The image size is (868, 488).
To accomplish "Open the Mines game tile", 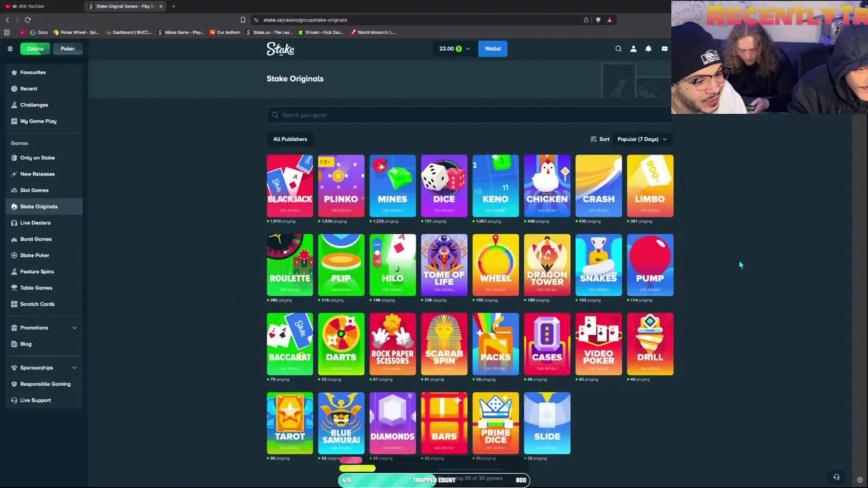I will tap(393, 186).
